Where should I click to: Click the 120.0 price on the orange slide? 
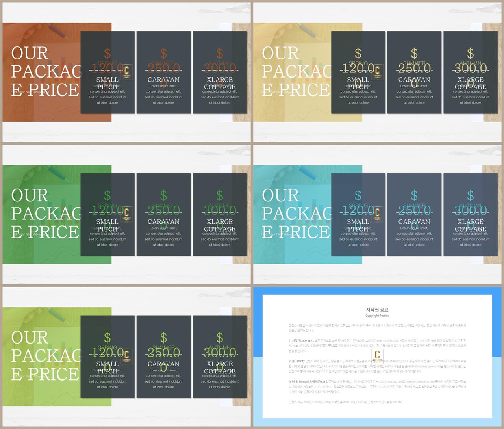point(107,69)
